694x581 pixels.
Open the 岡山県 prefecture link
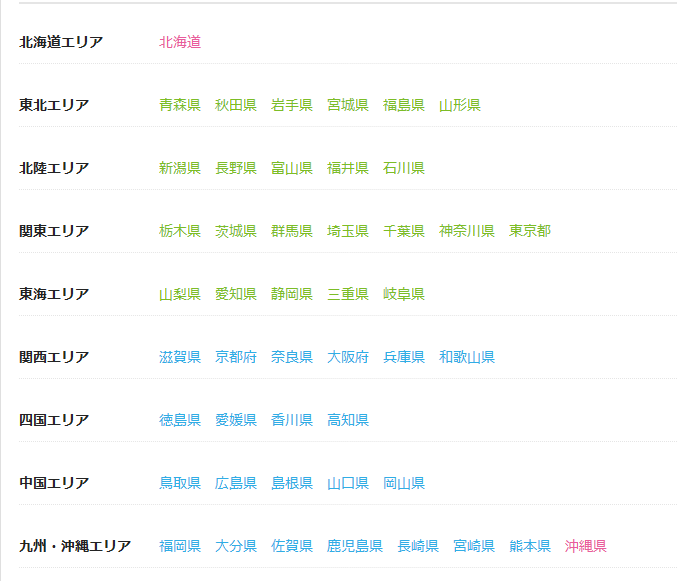pyautogui.click(x=404, y=483)
